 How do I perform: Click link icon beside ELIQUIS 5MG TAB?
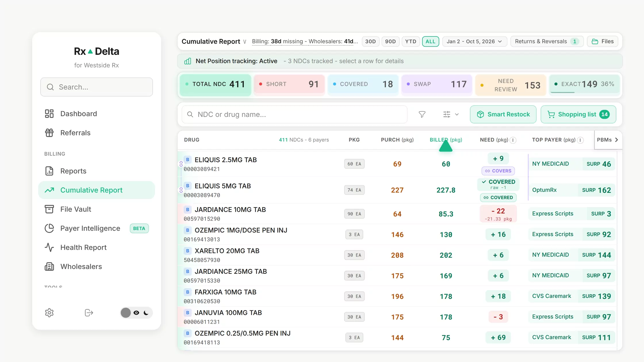pyautogui.click(x=181, y=190)
